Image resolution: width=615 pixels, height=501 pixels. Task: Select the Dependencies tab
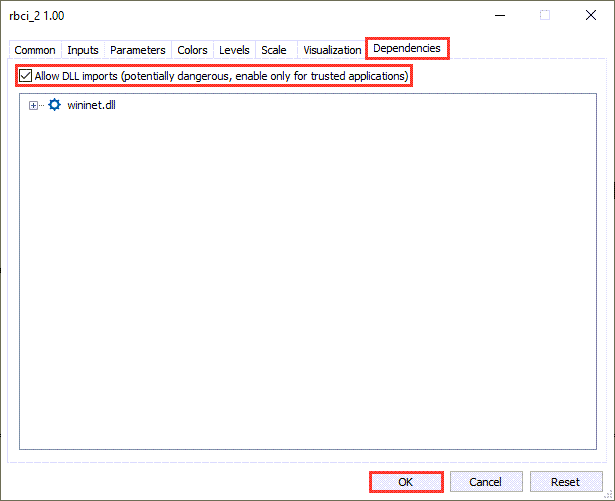(407, 48)
